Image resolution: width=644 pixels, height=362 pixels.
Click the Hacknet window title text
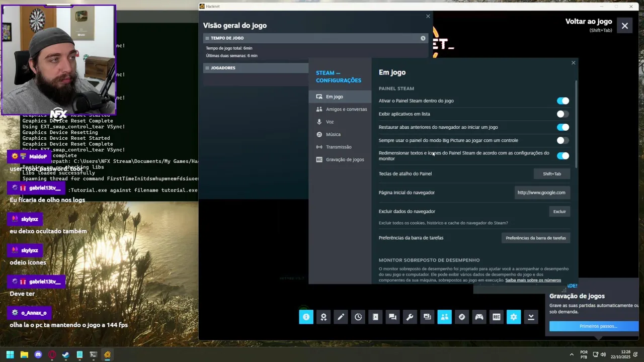pyautogui.click(x=212, y=7)
